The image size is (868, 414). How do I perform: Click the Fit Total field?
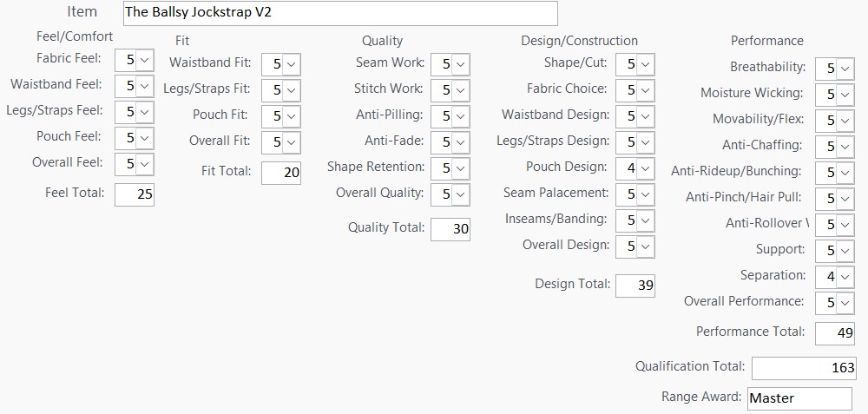point(281,173)
